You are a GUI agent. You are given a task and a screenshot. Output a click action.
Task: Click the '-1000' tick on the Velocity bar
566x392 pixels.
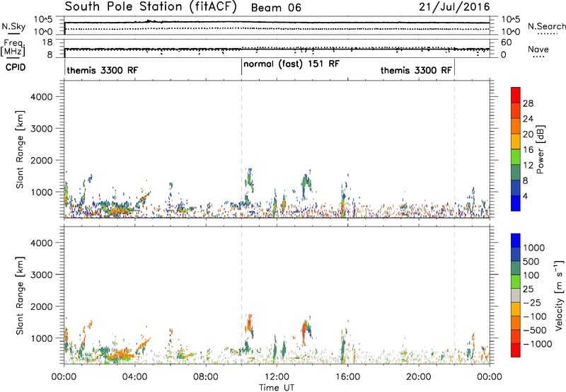click(x=538, y=344)
